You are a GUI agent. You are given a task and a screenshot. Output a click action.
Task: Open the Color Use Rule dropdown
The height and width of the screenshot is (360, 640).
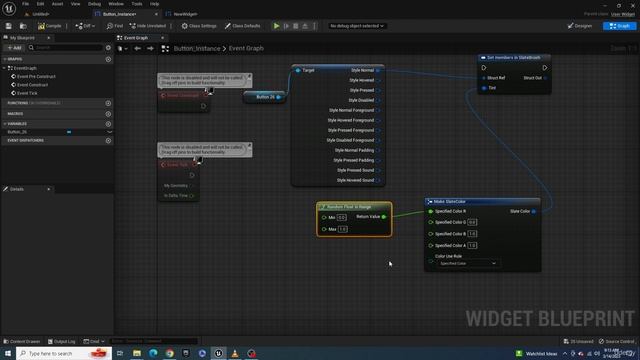coord(468,264)
